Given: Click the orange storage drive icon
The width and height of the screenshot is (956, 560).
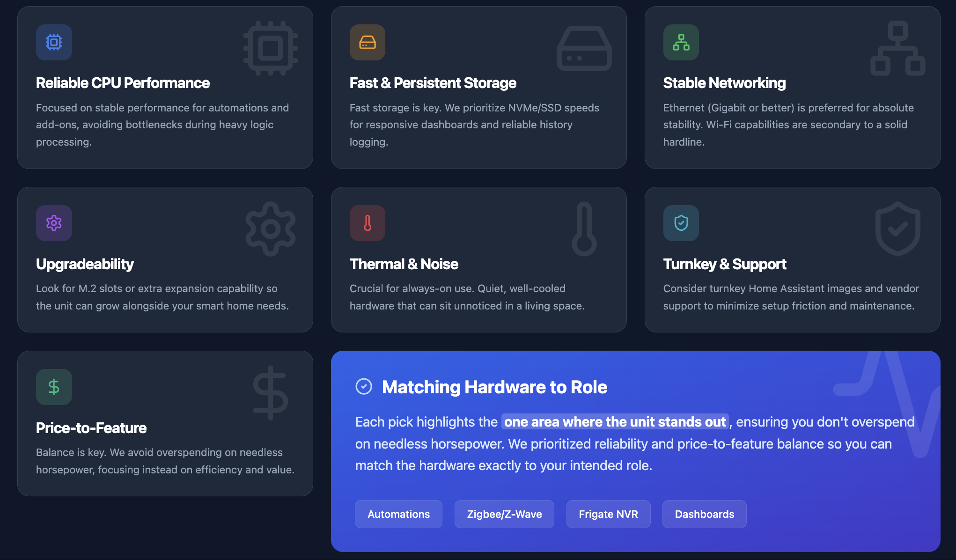Looking at the screenshot, I should click(368, 42).
